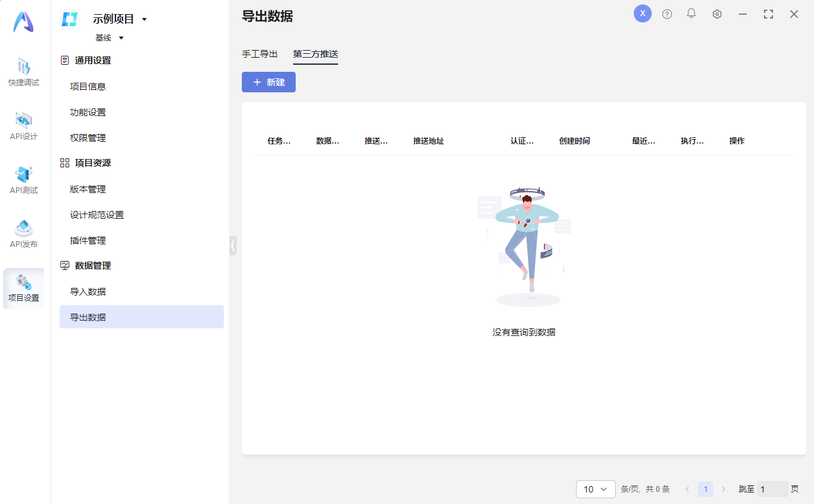The image size is (814, 504).
Task: Collapse the left settings panel handle
Action: 233,246
